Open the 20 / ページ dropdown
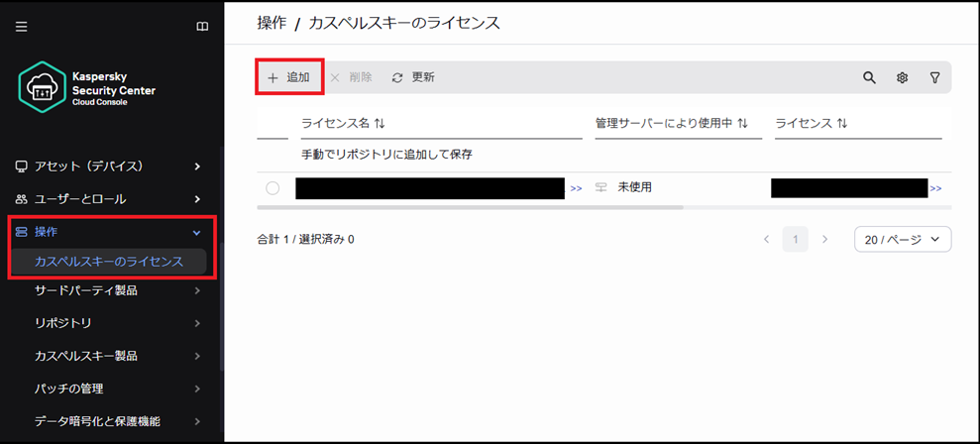Image resolution: width=980 pixels, height=444 pixels. pos(903,239)
